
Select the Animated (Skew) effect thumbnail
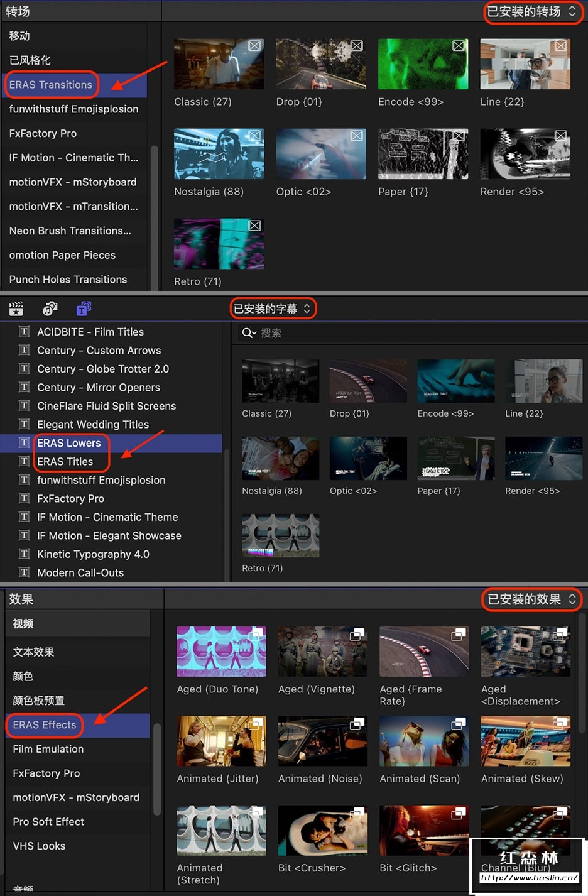[526, 741]
